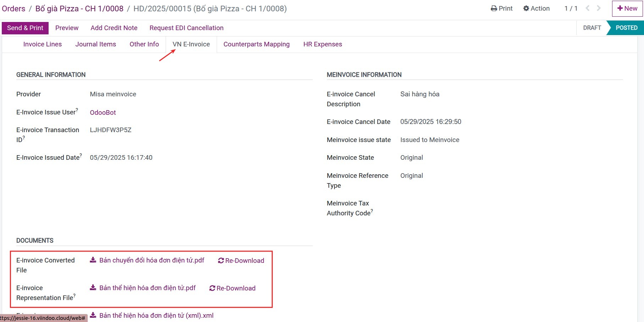Select transaction ID LJHDFW3P5Z text
This screenshot has height=322, width=644.
click(x=111, y=130)
